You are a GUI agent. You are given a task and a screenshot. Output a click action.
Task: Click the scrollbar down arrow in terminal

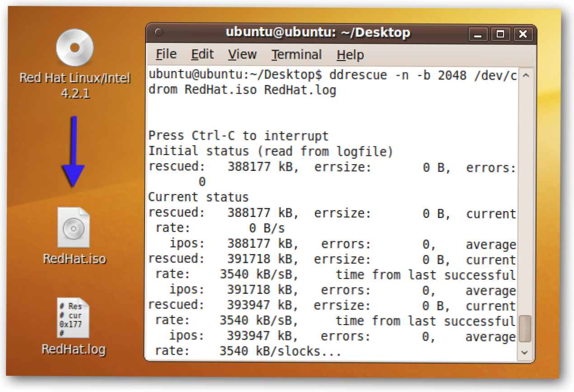coord(525,352)
